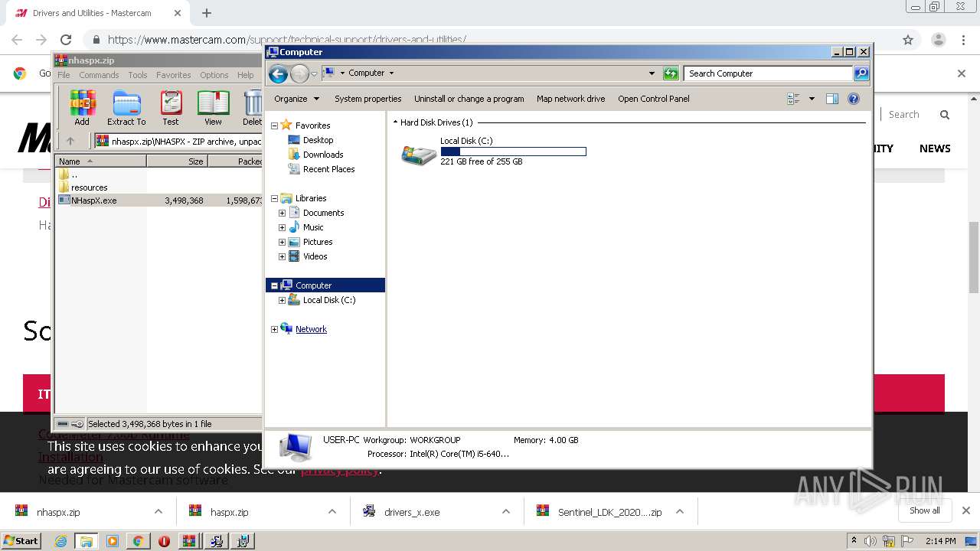The image size is (980, 551).
Task: Refresh the Computer window address bar
Action: click(671, 73)
